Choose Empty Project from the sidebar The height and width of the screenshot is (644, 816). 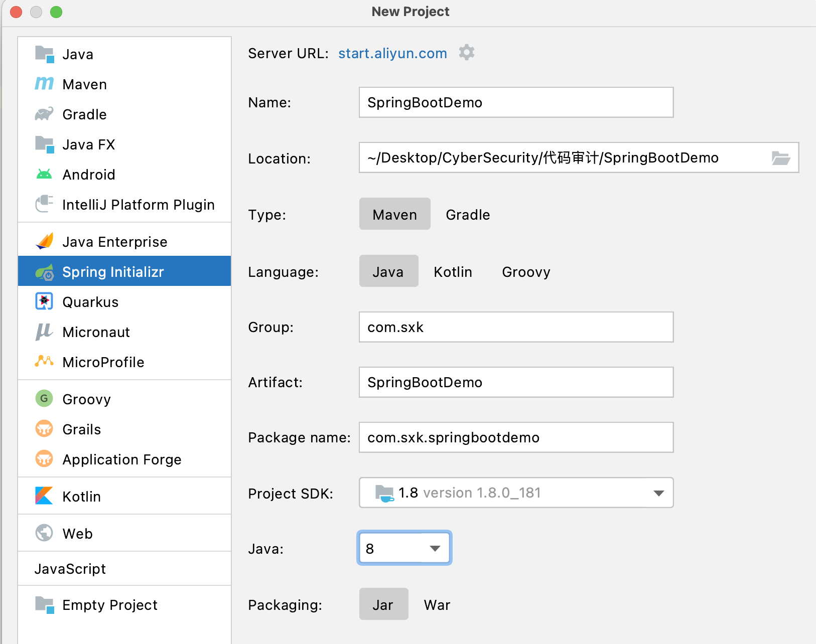[109, 605]
